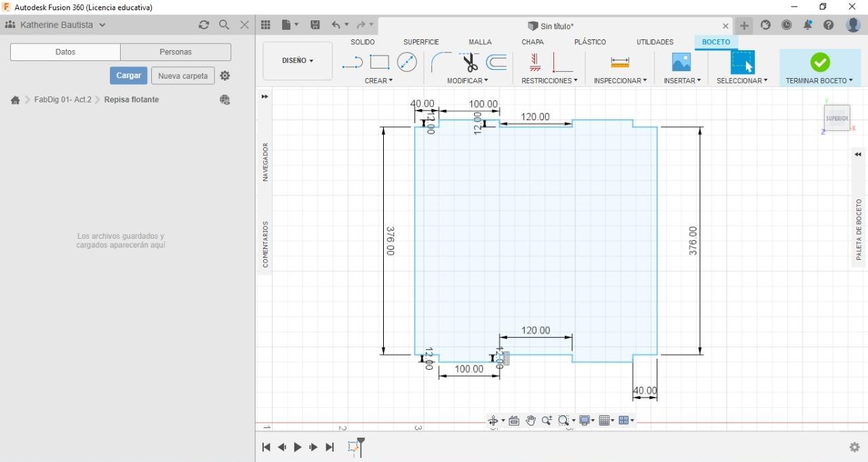Viewport: 868px width, 462px height.
Task: Open the data panel grid icon
Action: (266, 25)
